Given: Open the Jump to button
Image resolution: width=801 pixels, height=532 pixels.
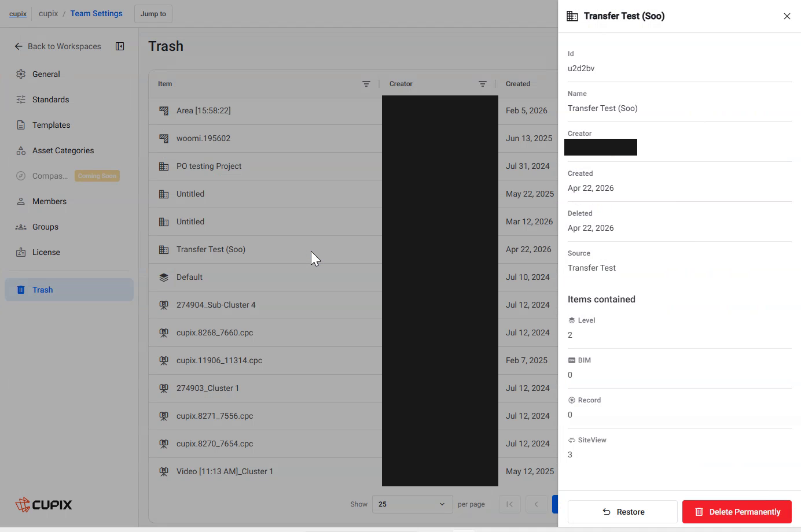Looking at the screenshot, I should click(x=153, y=14).
